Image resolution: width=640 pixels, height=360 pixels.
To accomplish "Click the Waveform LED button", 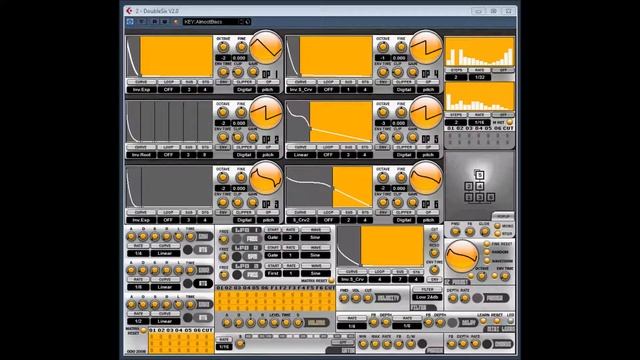I will 487,260.
